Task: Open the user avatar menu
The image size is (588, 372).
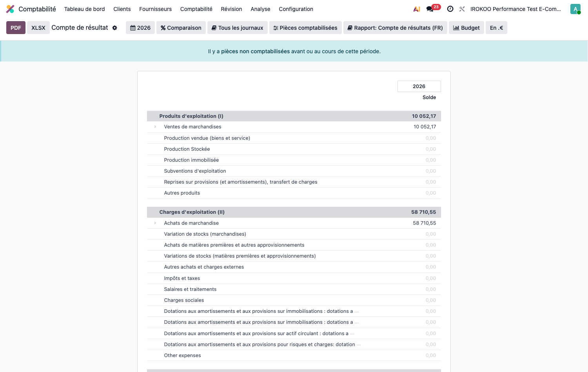Action: 575,9
